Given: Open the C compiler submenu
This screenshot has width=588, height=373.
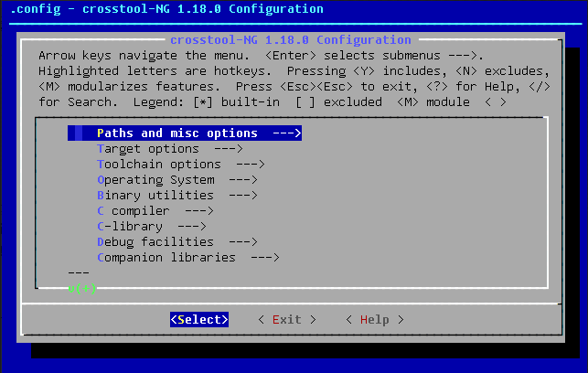Looking at the screenshot, I should 155,210.
